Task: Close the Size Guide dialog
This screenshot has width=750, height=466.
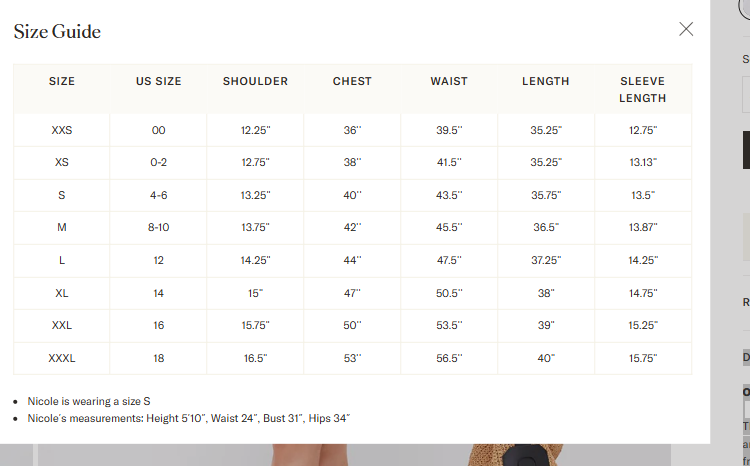Action: 686,29
